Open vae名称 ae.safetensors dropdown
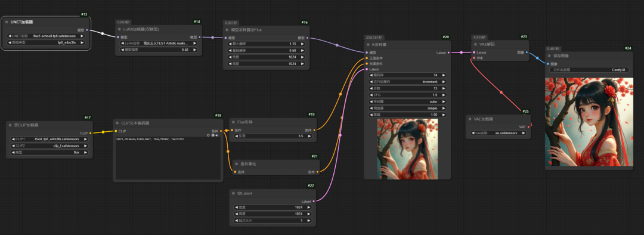 pos(498,133)
